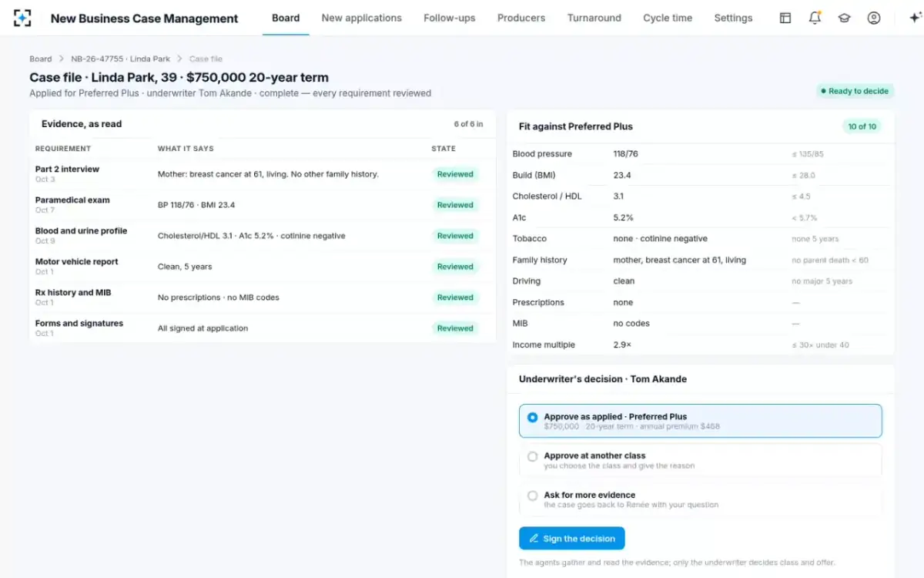
Task: Click Reviewed badge for Rx history and MIB
Action: [x=455, y=297]
